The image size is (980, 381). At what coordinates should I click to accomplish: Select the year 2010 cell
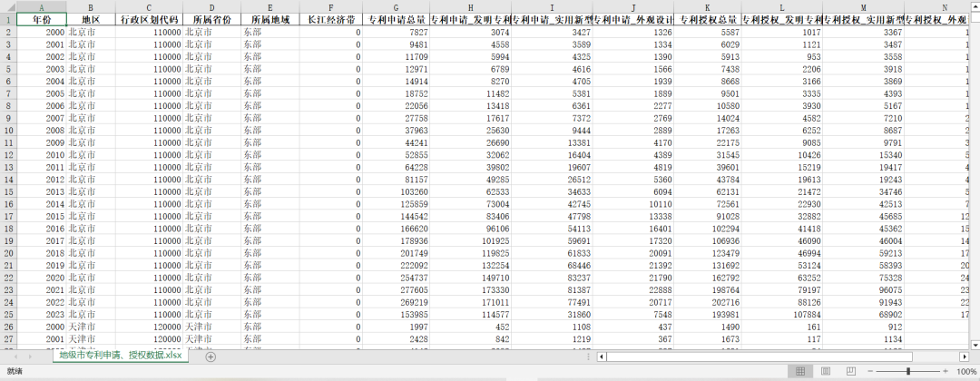click(41, 155)
